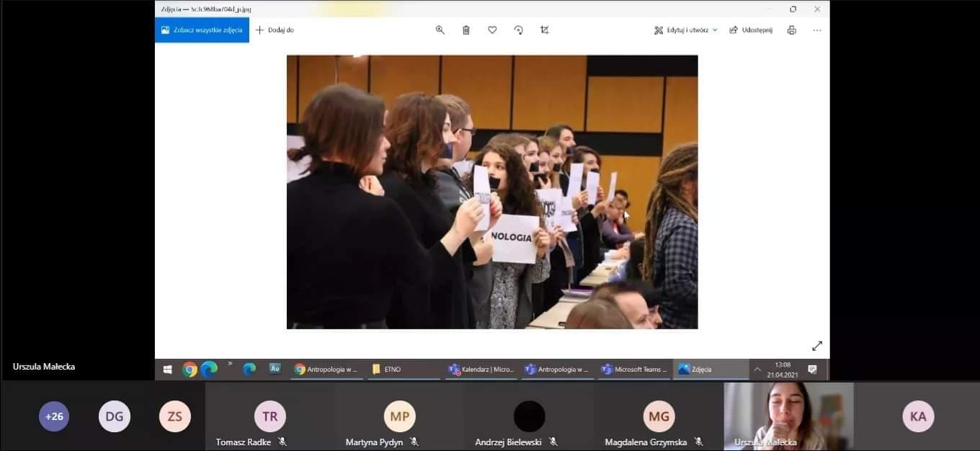Viewport: 980px width, 451px height.
Task: Click the muted mic icon by Magdalena Grzymska
Action: point(699,442)
